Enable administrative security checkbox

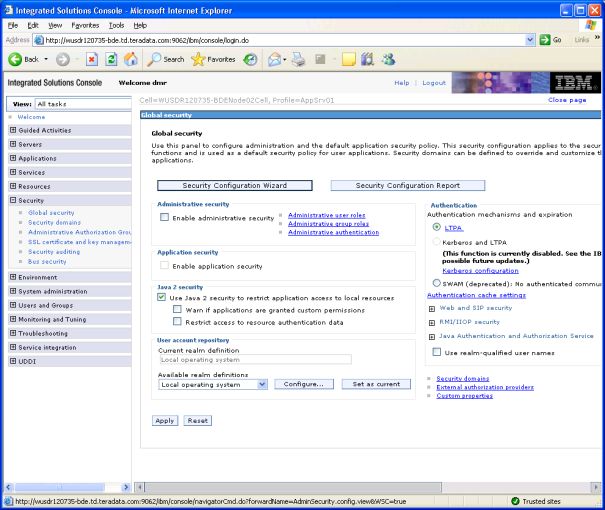coord(164,217)
